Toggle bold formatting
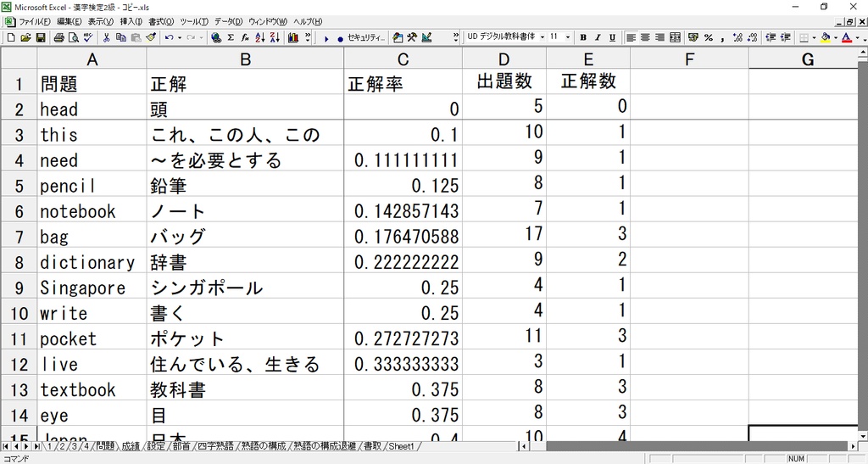 click(583, 37)
